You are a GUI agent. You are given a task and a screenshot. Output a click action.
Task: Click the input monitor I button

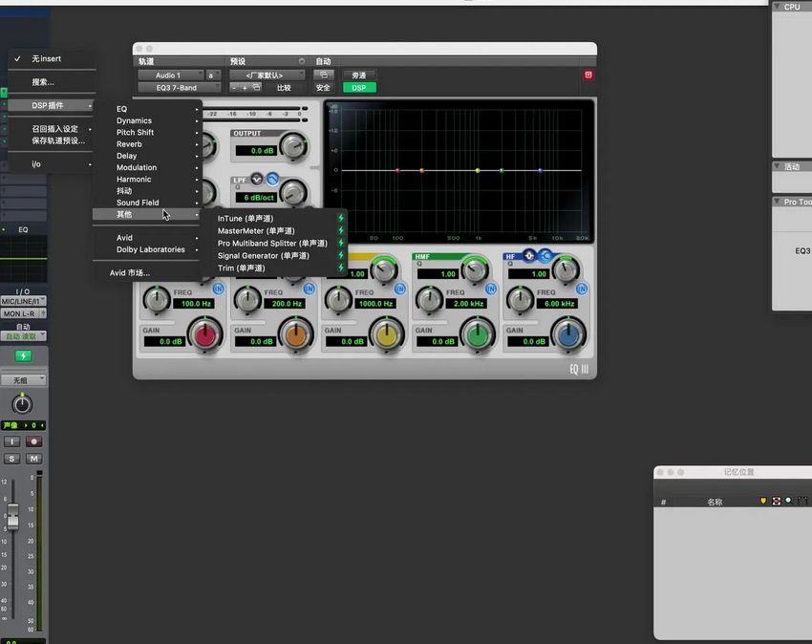pos(11,441)
